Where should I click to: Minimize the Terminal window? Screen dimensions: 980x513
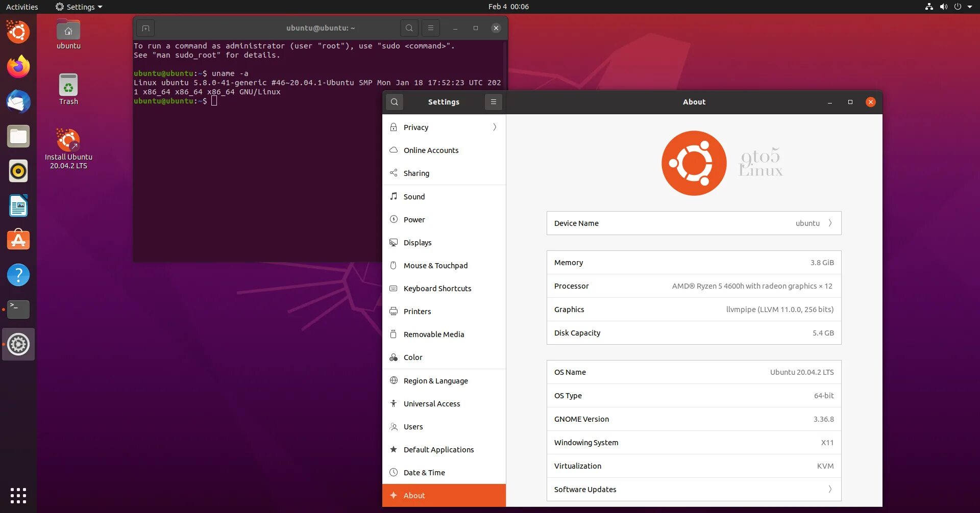click(455, 28)
